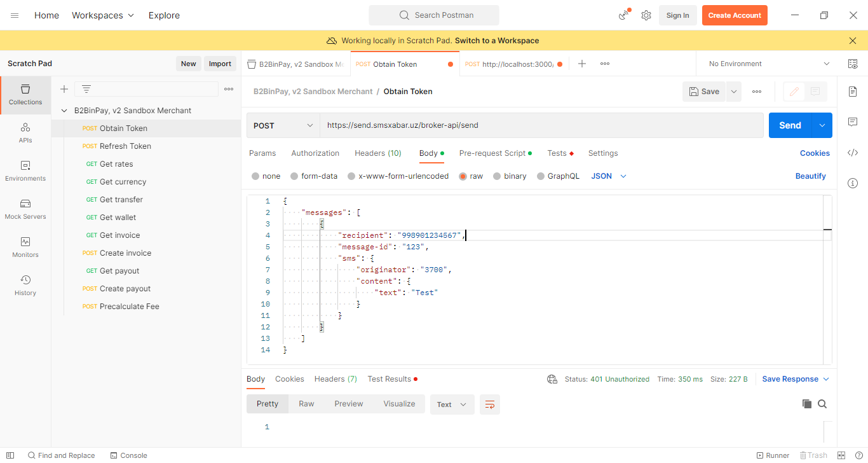Screen dimensions: 868x463
Task: Add a new request tab
Action: tap(582, 64)
